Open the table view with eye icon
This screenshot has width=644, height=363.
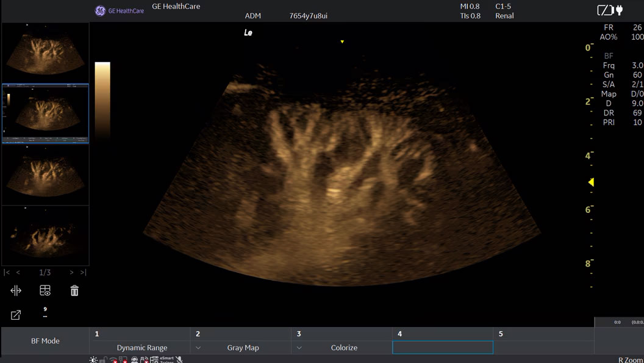click(45, 290)
